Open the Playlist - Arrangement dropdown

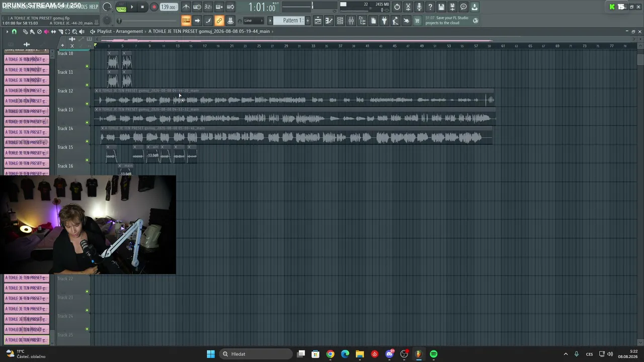120,31
